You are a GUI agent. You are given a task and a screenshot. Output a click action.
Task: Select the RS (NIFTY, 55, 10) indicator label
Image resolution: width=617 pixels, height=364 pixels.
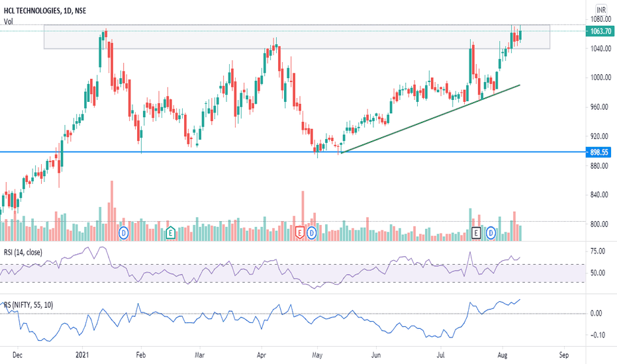click(x=28, y=305)
